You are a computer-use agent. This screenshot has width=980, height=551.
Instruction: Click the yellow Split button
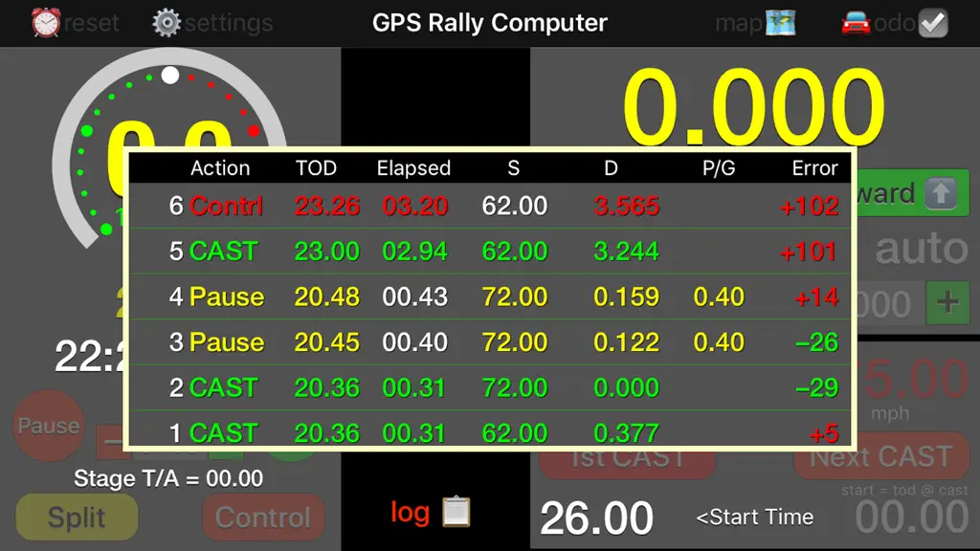(x=77, y=518)
